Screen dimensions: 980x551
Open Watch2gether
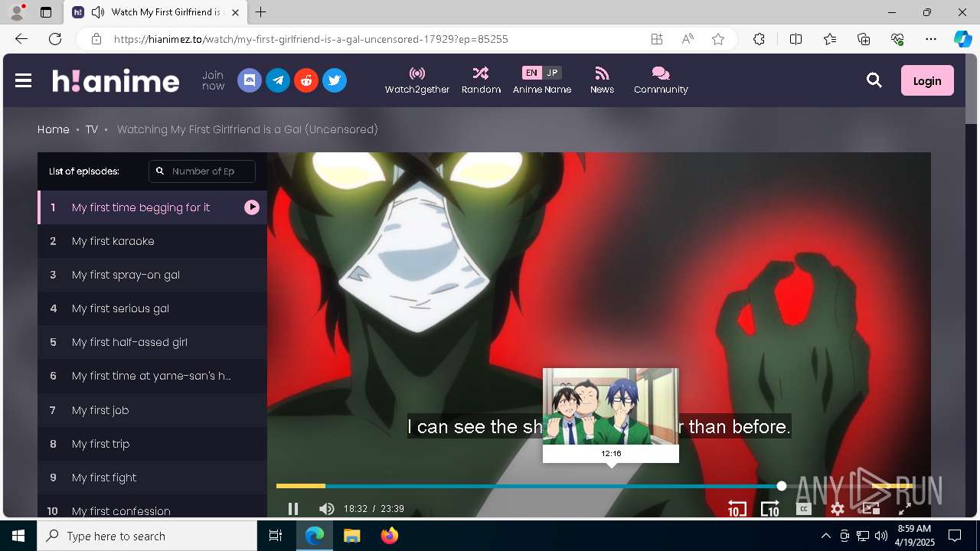[x=417, y=80]
